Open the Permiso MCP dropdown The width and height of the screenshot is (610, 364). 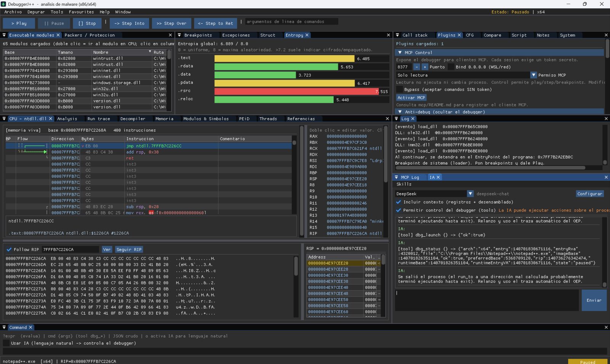(534, 75)
